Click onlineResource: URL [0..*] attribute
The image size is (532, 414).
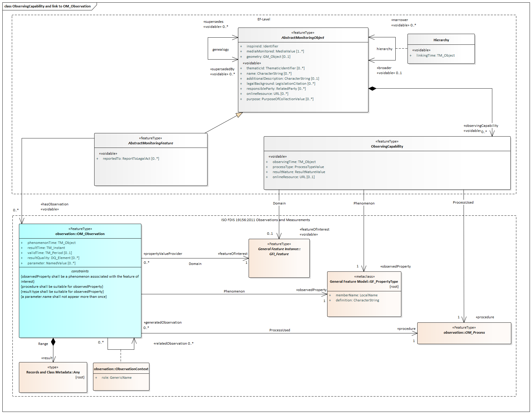(x=267, y=94)
